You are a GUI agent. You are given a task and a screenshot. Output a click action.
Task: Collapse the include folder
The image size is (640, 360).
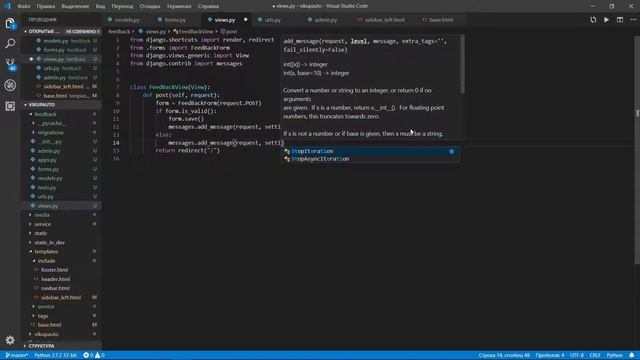click(47, 261)
